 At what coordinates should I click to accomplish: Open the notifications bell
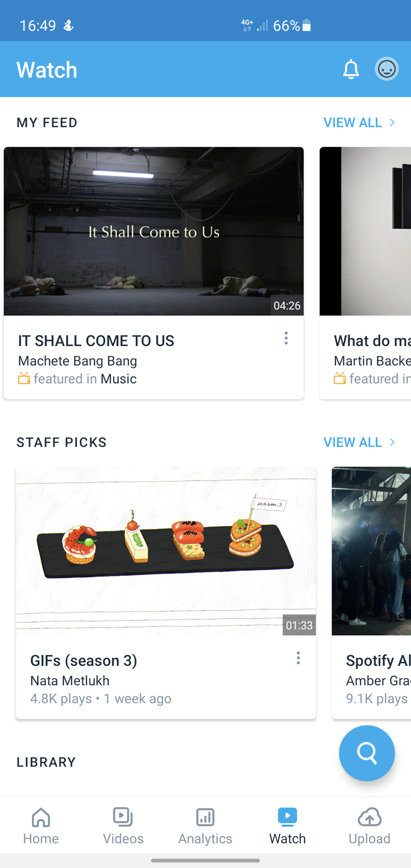(x=351, y=69)
